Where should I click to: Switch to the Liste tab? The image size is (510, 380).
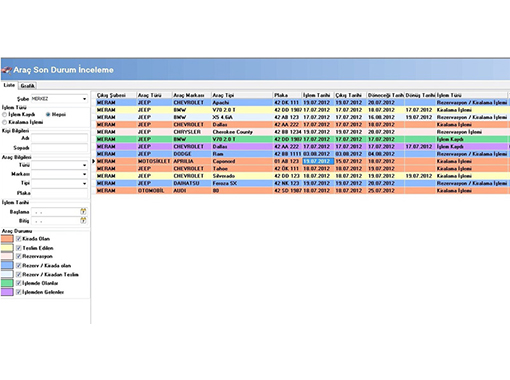point(9,85)
